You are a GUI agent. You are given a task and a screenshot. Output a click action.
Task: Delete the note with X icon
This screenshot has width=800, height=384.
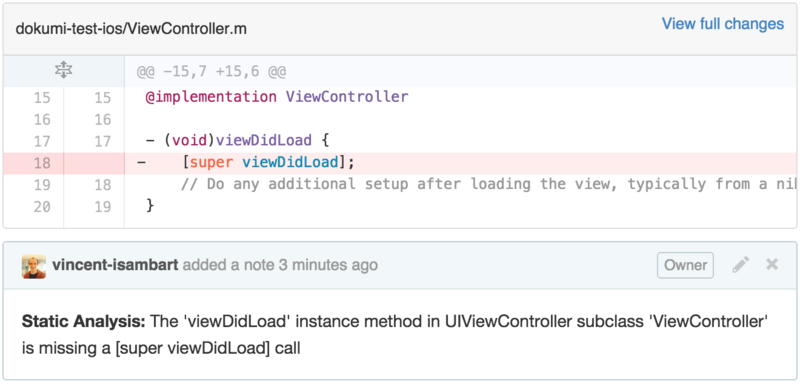click(772, 265)
